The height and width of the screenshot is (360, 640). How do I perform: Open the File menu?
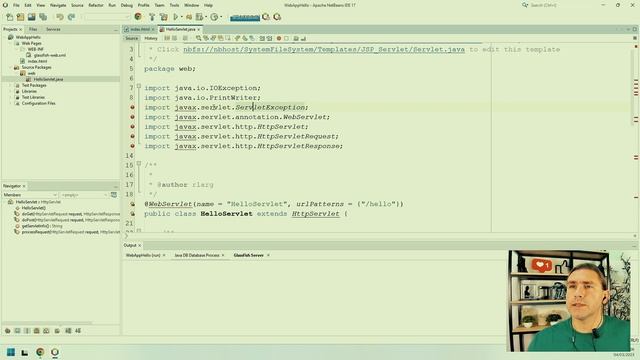(x=16, y=5)
